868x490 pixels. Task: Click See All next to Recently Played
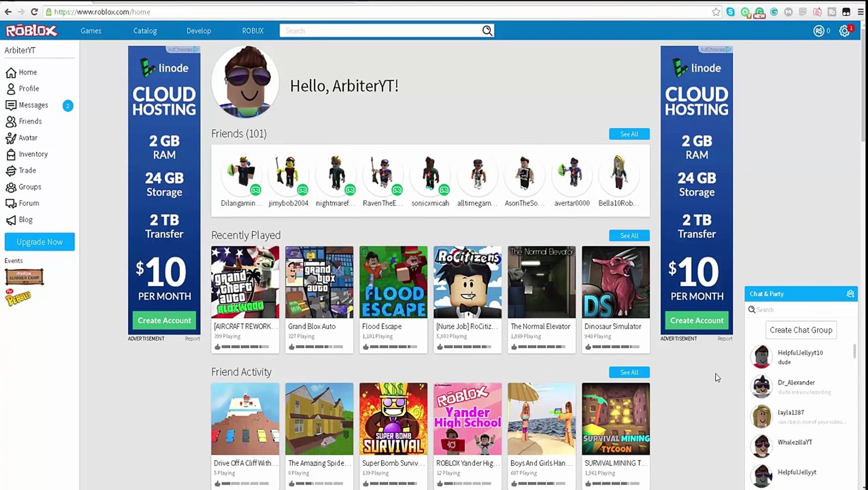629,235
